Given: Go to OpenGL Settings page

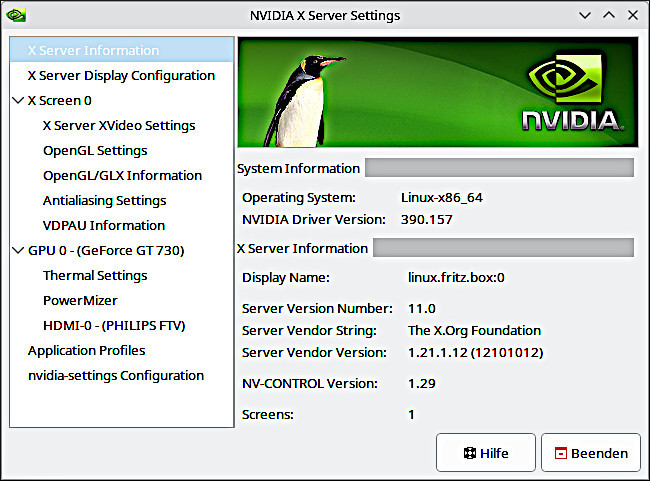Looking at the screenshot, I should pos(95,151).
